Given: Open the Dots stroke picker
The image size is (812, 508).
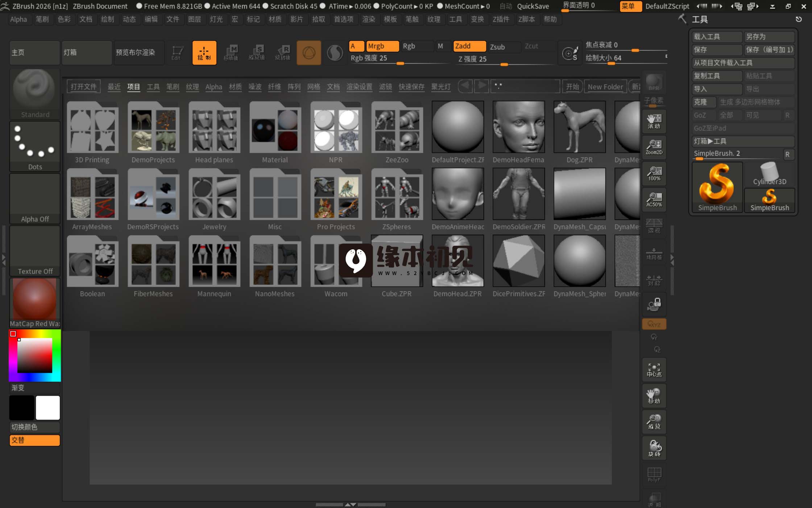Looking at the screenshot, I should (35, 146).
